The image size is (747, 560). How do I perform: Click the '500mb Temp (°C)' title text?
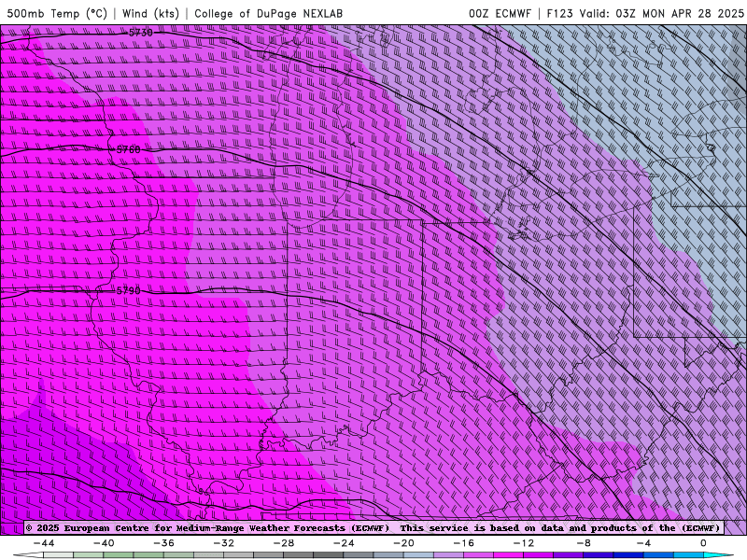click(57, 13)
